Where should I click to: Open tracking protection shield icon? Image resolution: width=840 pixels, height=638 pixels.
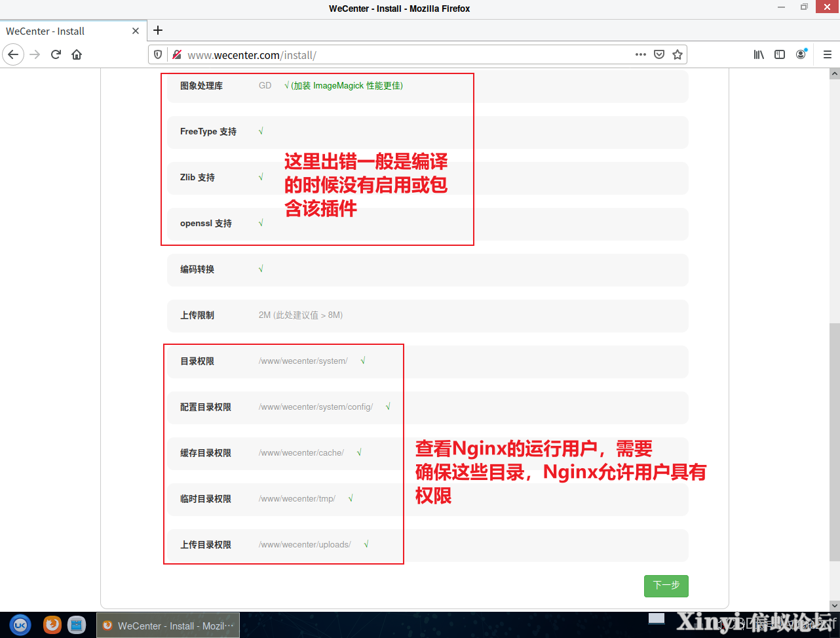click(x=158, y=54)
